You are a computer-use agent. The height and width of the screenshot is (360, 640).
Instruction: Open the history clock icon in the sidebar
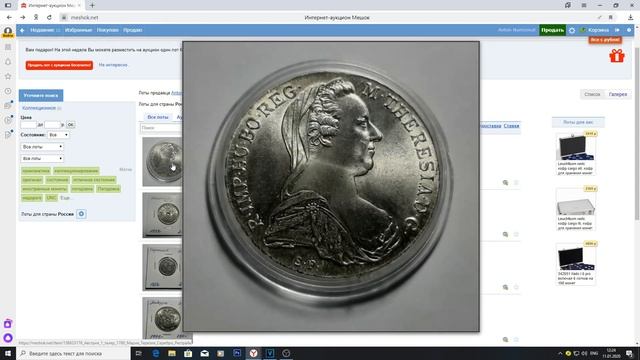click(x=8, y=91)
